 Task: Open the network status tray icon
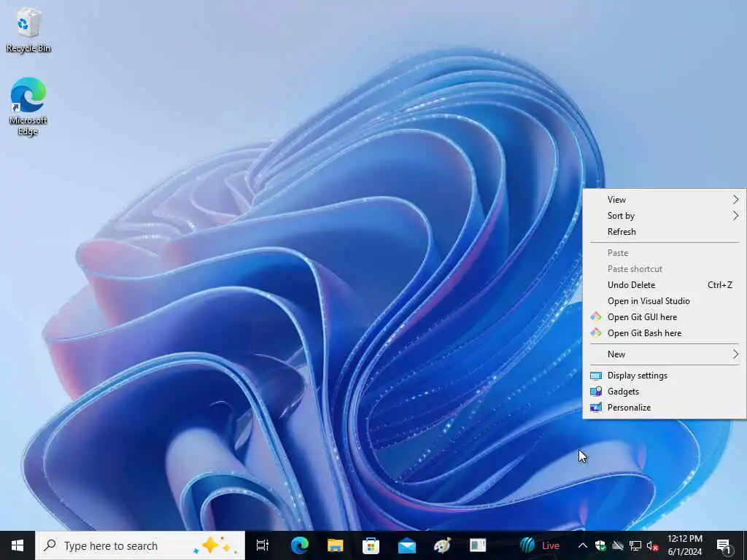click(635, 545)
